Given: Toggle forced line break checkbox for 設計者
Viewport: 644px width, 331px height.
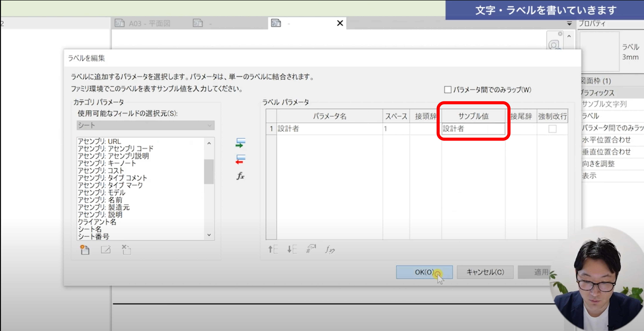Looking at the screenshot, I should pos(552,129).
